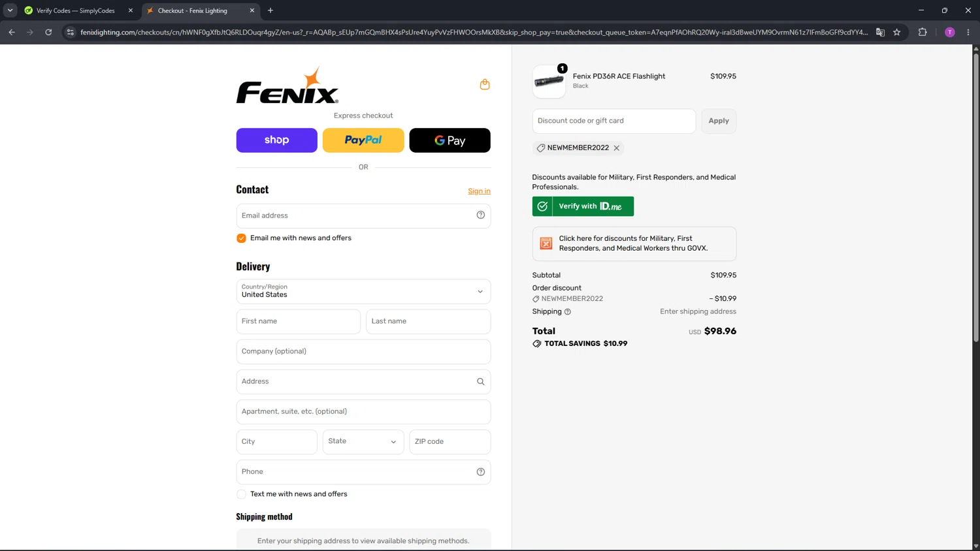Focus the First name field
This screenshot has width=980, height=551.
click(299, 322)
